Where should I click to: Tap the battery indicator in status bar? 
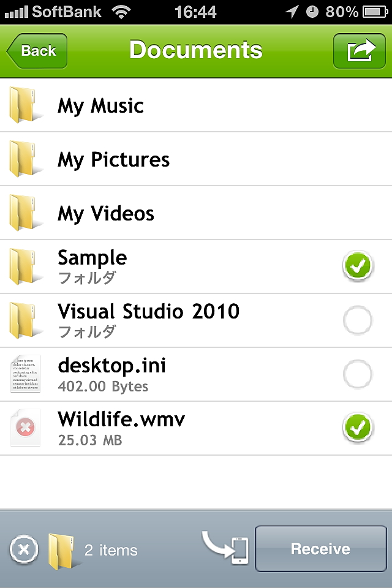point(374,10)
